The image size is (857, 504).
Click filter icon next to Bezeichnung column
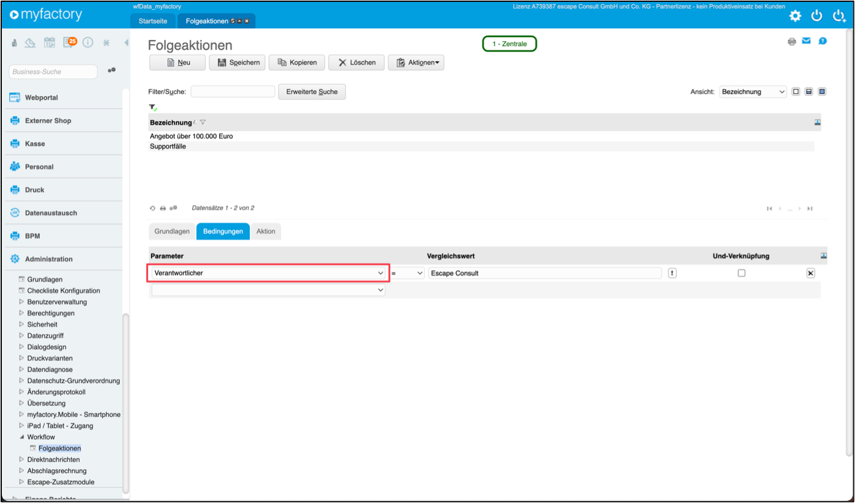coord(203,123)
